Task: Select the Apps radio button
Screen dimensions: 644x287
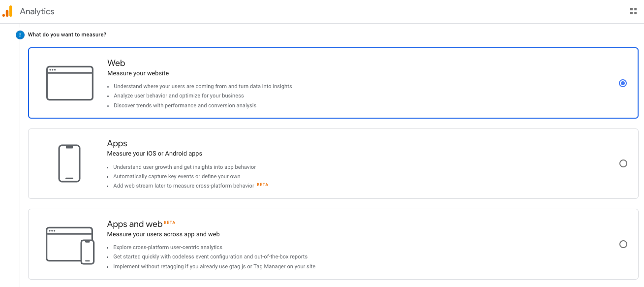Action: click(623, 163)
